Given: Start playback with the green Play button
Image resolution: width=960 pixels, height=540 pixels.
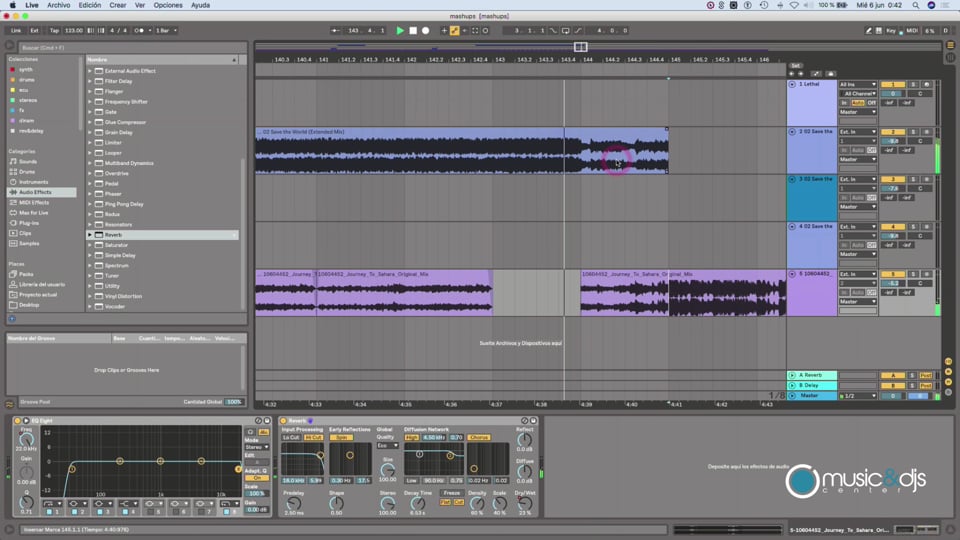Looking at the screenshot, I should 400,30.
